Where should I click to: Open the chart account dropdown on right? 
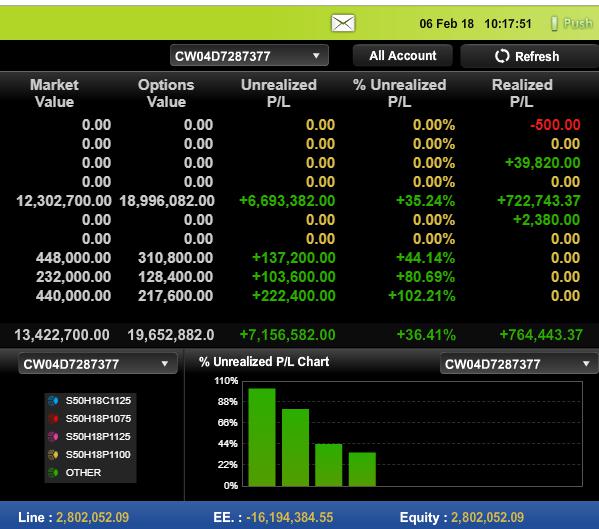(519, 364)
